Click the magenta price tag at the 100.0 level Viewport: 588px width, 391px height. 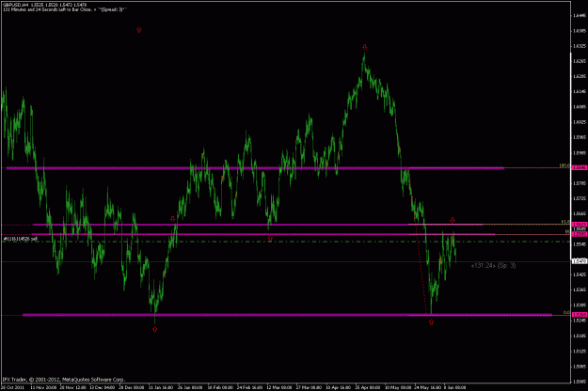(x=580, y=168)
